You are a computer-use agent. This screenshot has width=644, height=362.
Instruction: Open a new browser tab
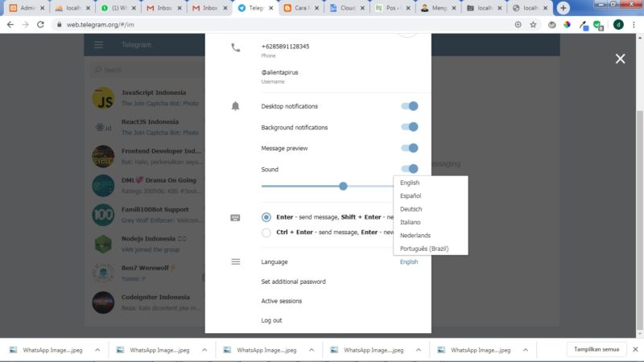563,8
